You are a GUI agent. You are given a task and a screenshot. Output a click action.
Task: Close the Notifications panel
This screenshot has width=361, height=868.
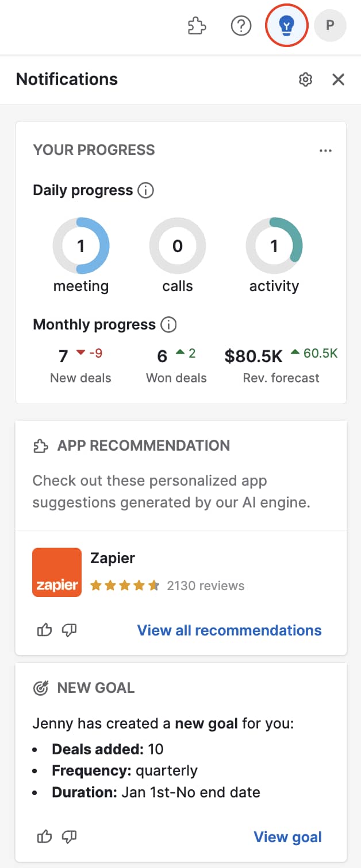tap(339, 79)
